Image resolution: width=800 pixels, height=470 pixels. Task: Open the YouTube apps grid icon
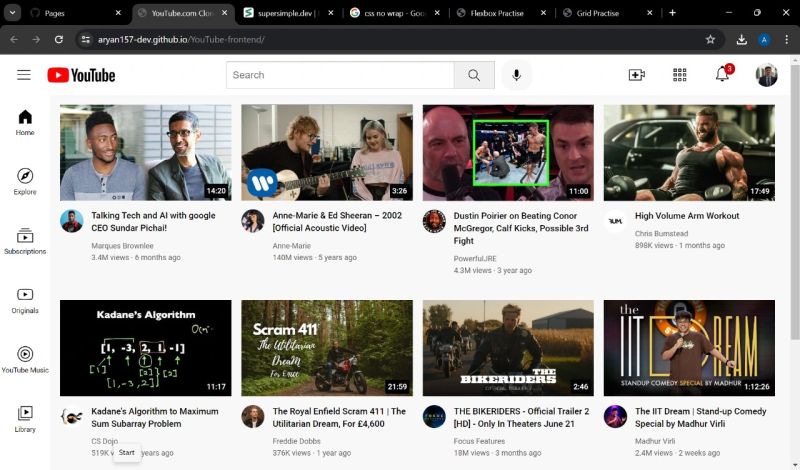tap(680, 75)
